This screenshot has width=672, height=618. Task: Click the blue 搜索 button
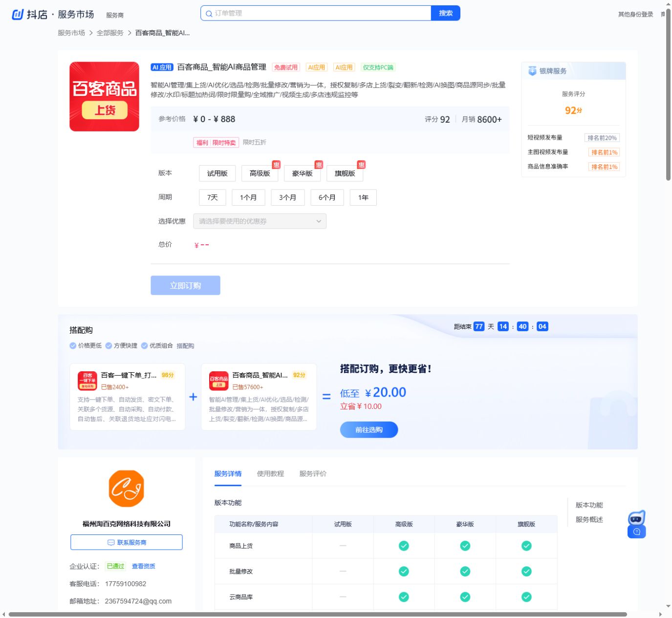tap(446, 13)
